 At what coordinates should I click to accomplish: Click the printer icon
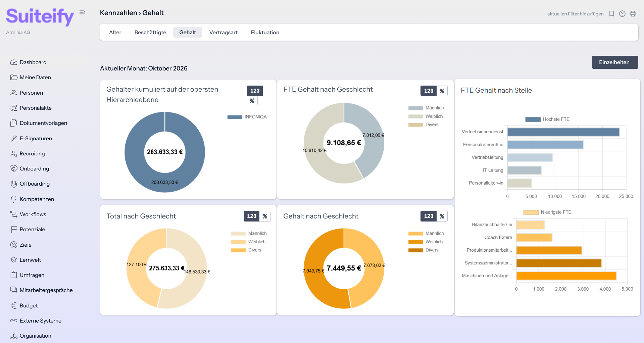pos(633,14)
